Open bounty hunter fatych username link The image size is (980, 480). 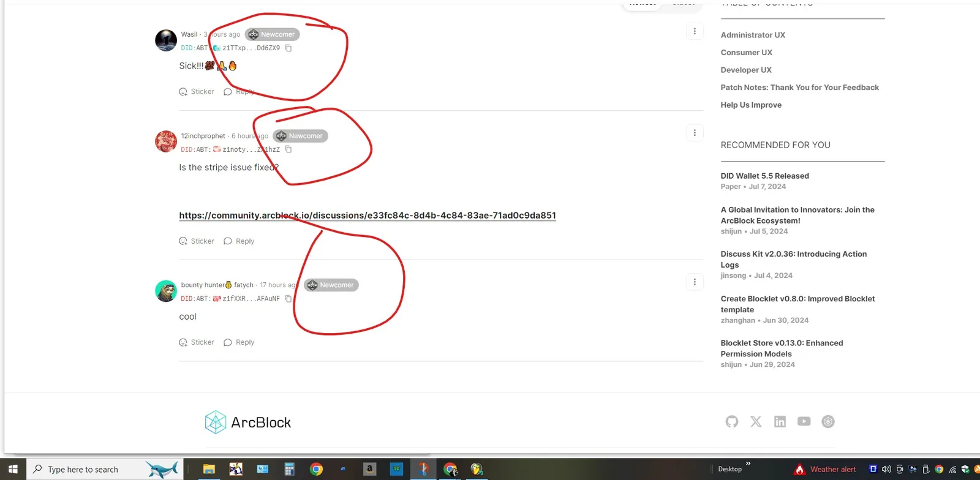[x=217, y=285]
